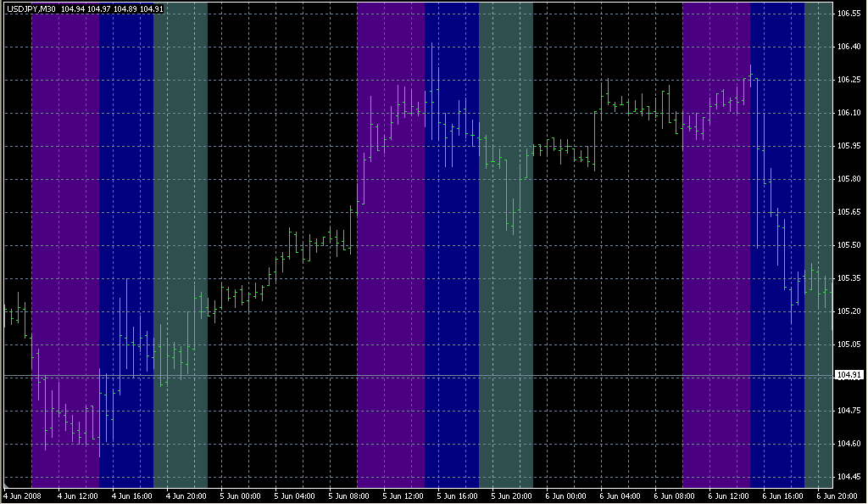
Task: Click the USDJPY,M30 chart title text
Action: (31, 9)
